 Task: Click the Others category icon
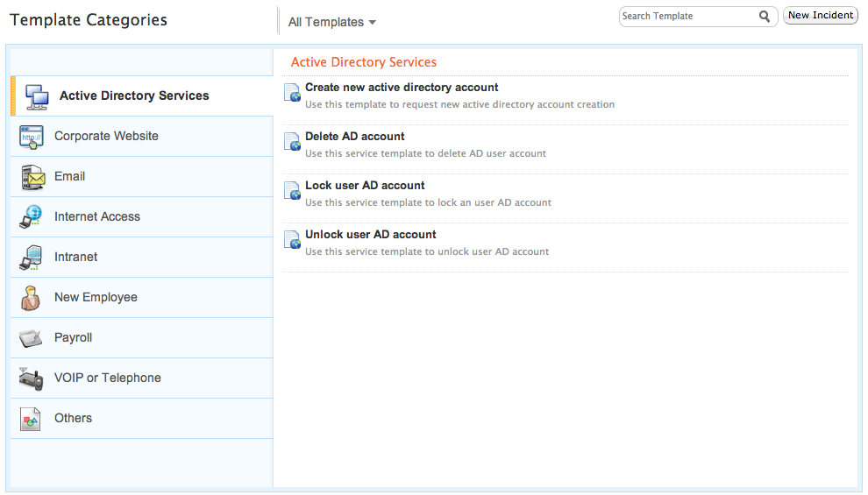(x=31, y=420)
